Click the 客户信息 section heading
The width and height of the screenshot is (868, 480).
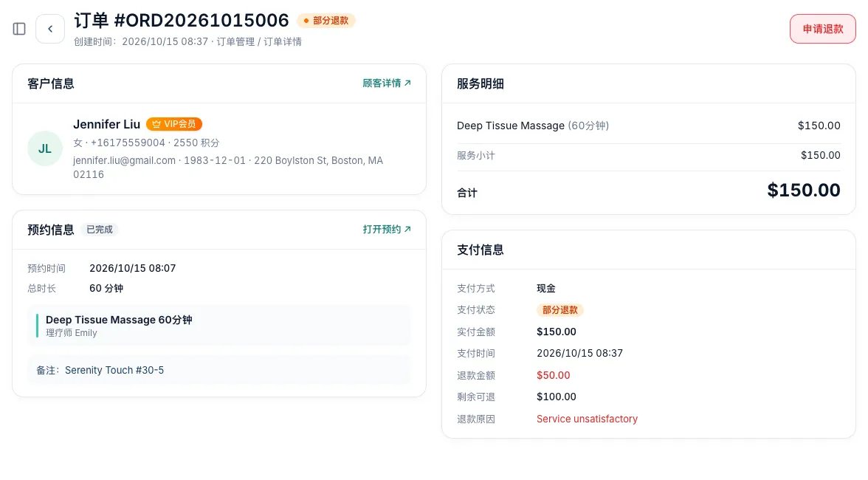click(51, 83)
